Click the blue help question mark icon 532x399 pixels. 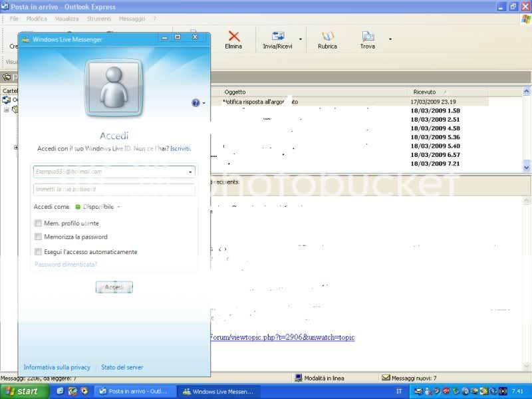click(x=196, y=103)
